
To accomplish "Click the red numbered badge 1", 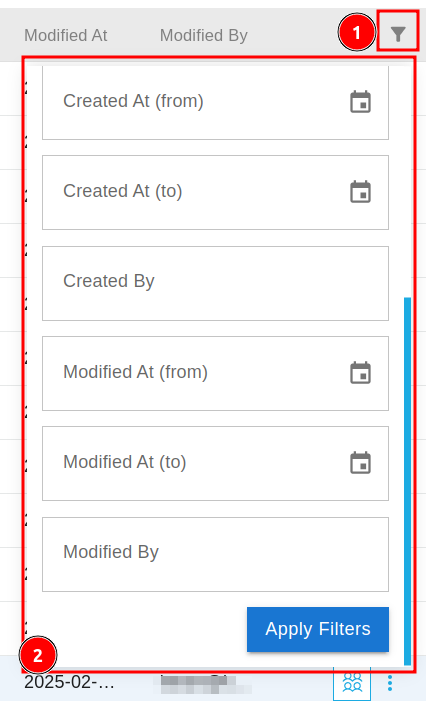I will coord(356,32).
